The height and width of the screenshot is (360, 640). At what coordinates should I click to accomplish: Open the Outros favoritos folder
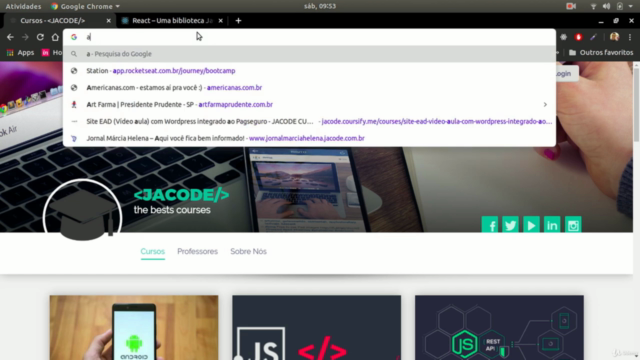601,53
